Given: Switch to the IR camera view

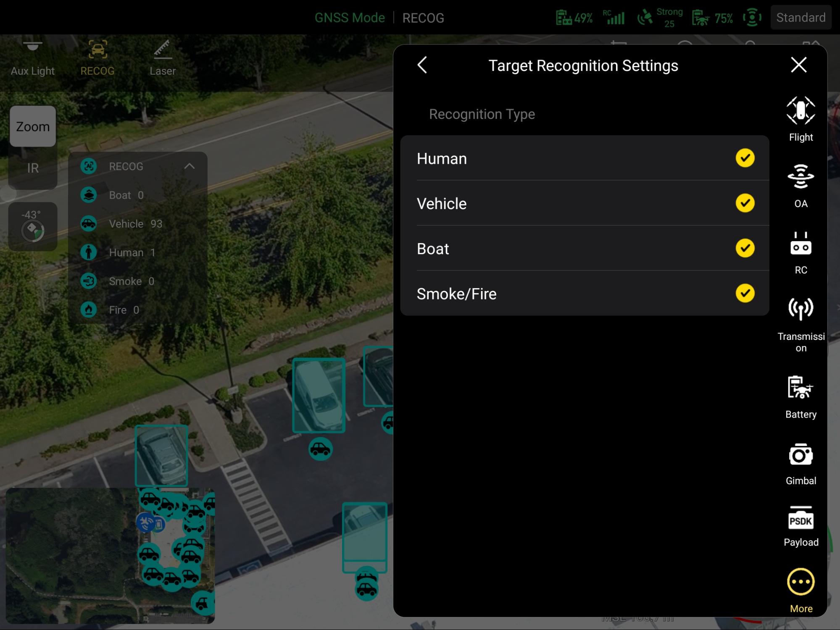Looking at the screenshot, I should click(x=33, y=168).
